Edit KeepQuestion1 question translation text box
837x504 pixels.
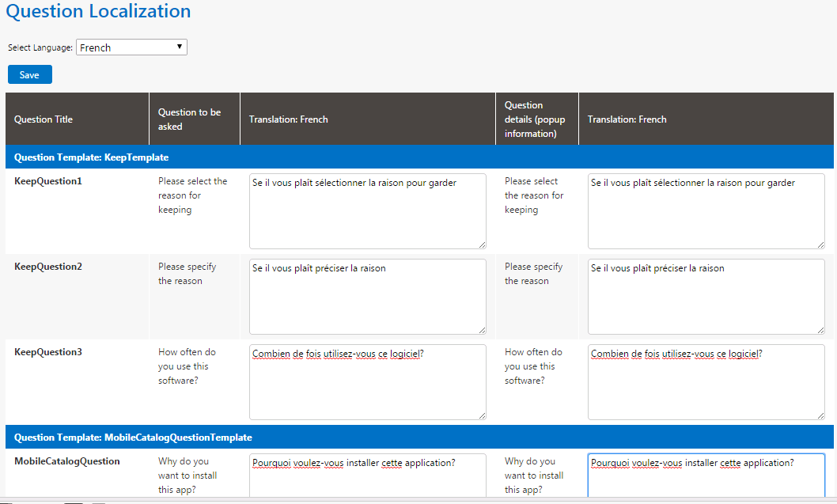click(x=367, y=211)
